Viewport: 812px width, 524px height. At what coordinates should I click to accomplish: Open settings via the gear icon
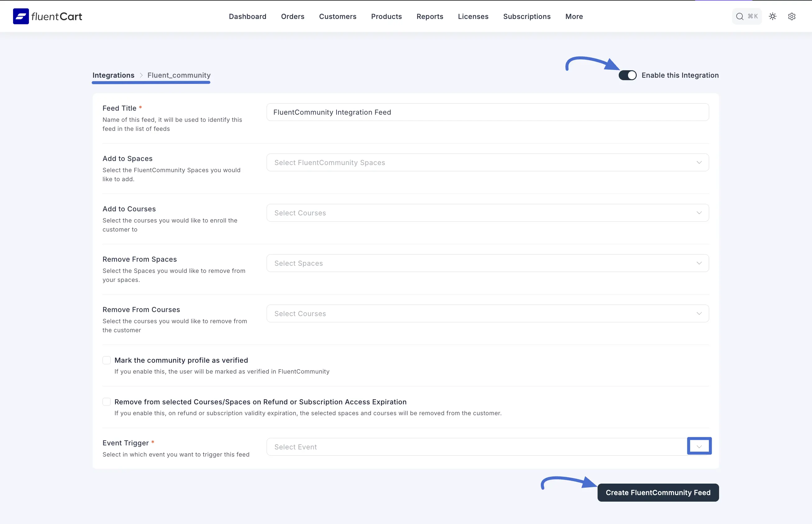791,16
